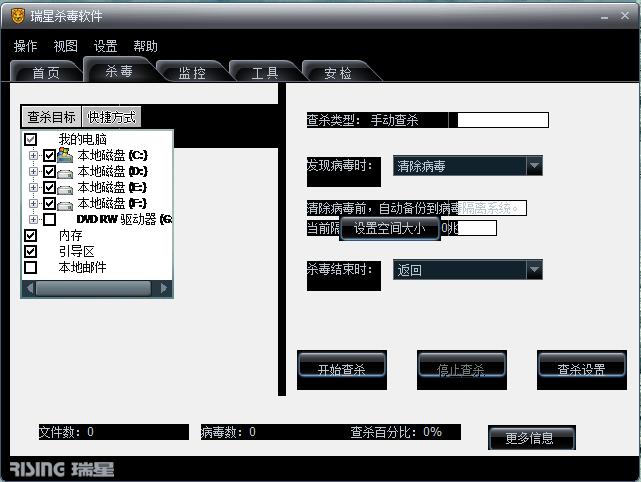The height and width of the screenshot is (482, 641).
Task: Select 本地邮件 tree label
Action: [x=83, y=267]
